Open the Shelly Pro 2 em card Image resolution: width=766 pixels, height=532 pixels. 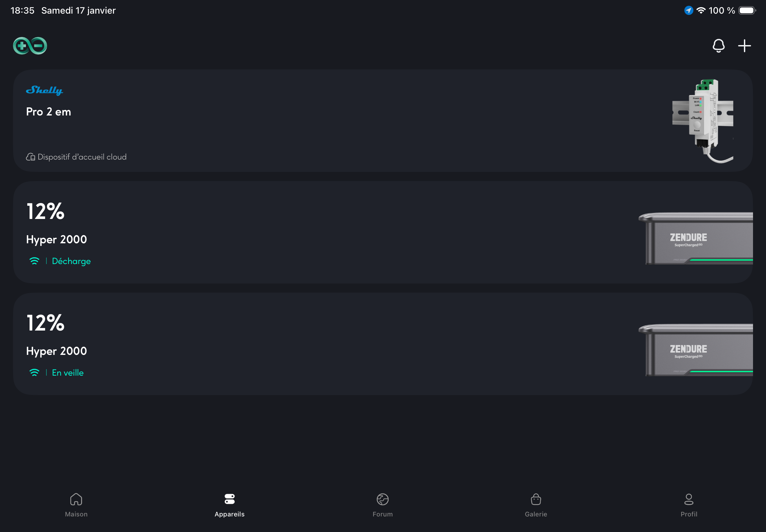pos(333,121)
